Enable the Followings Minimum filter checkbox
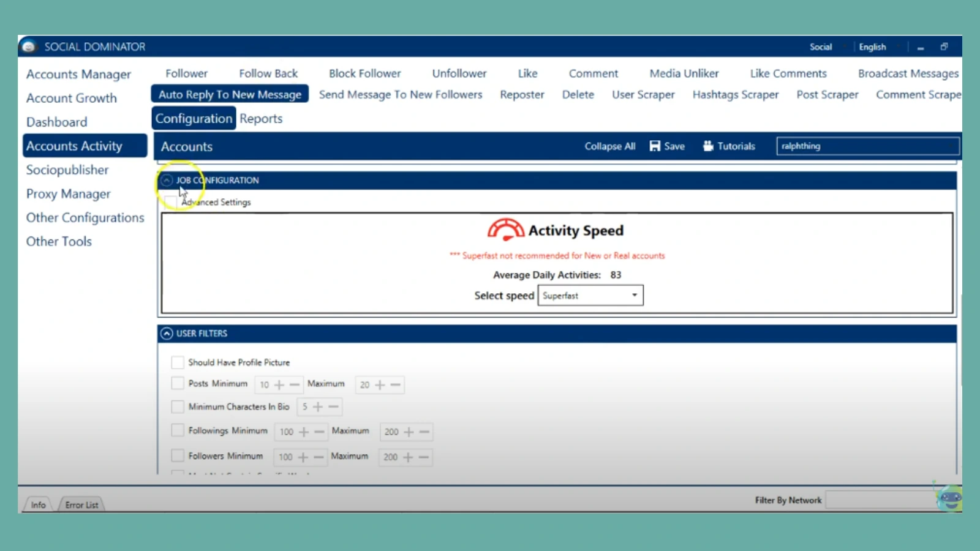The height and width of the screenshot is (551, 980). [x=178, y=430]
